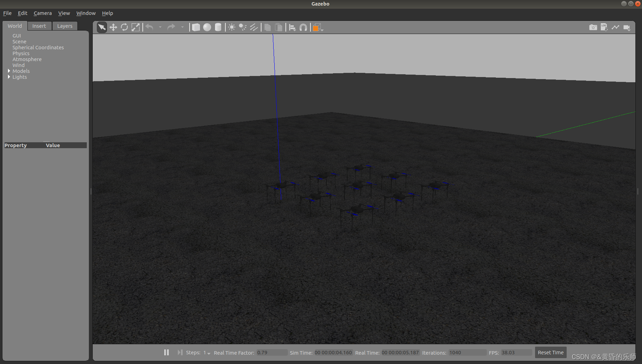The width and height of the screenshot is (642, 364).
Task: Click the right panel splitter handle
Action: (x=638, y=191)
